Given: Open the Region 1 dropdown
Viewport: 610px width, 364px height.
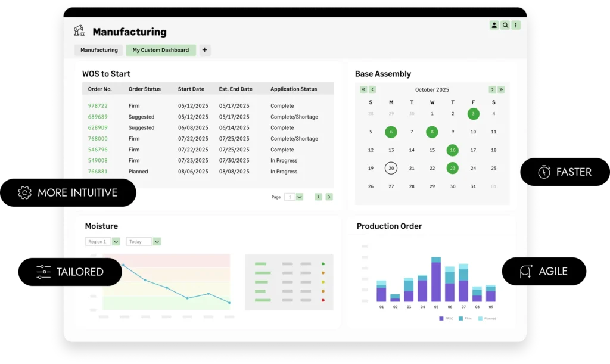Looking at the screenshot, I should click(116, 242).
